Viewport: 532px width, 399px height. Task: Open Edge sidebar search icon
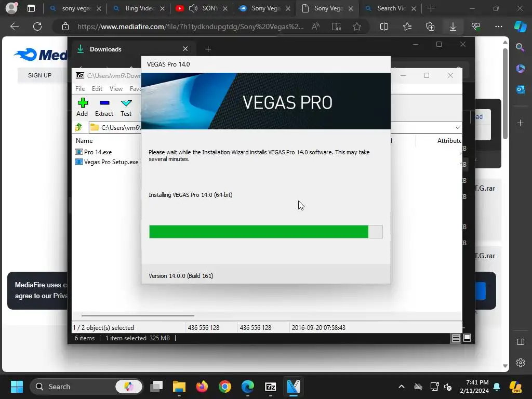tap(520, 47)
